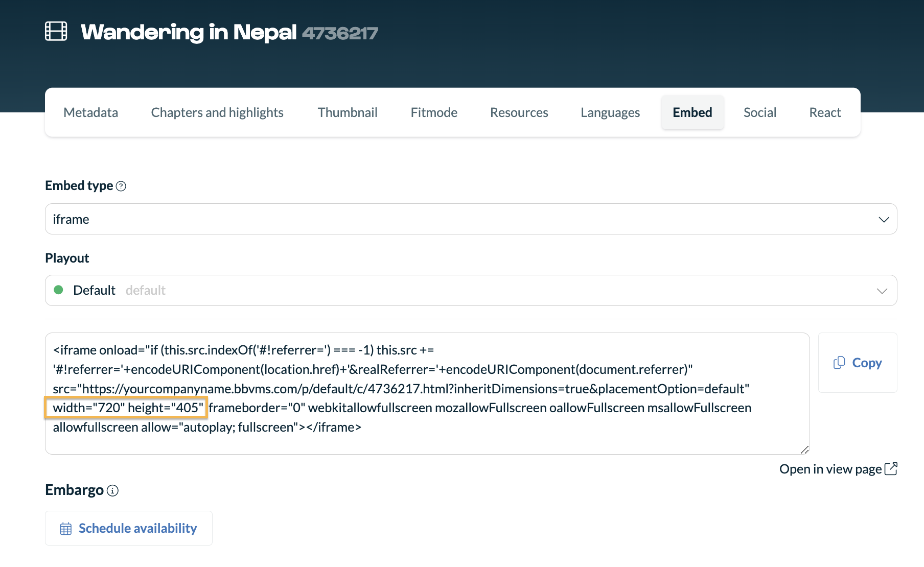Image resolution: width=924 pixels, height=567 pixels.
Task: Go to the Thumbnail tab
Action: click(348, 112)
